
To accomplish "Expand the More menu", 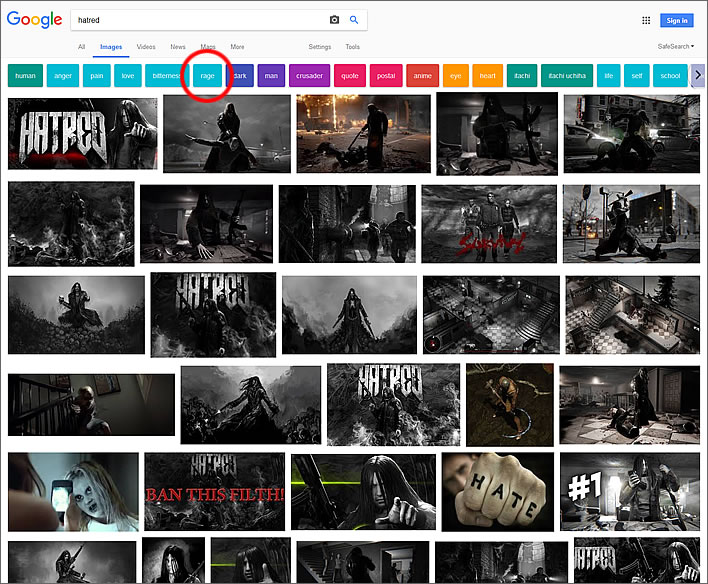I will click(x=237, y=47).
